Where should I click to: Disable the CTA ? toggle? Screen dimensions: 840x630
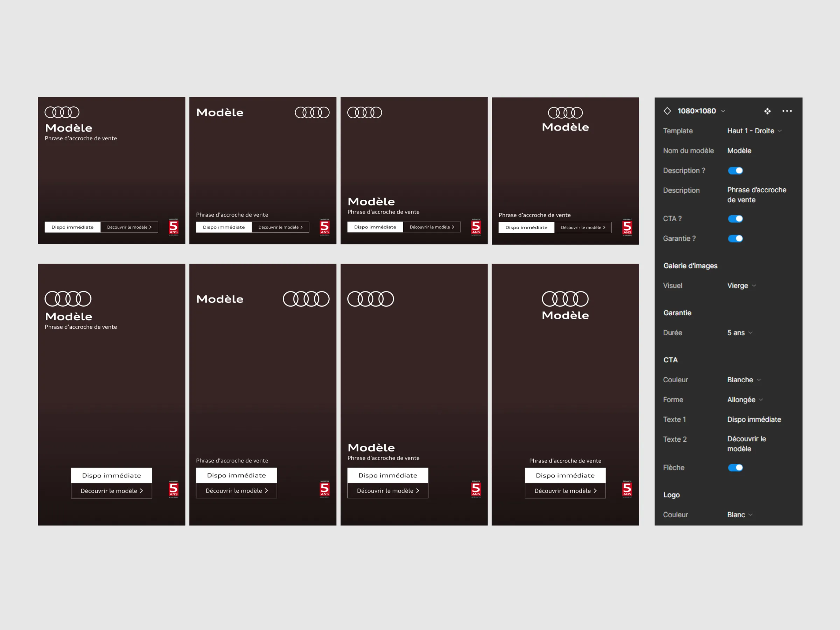pyautogui.click(x=735, y=219)
